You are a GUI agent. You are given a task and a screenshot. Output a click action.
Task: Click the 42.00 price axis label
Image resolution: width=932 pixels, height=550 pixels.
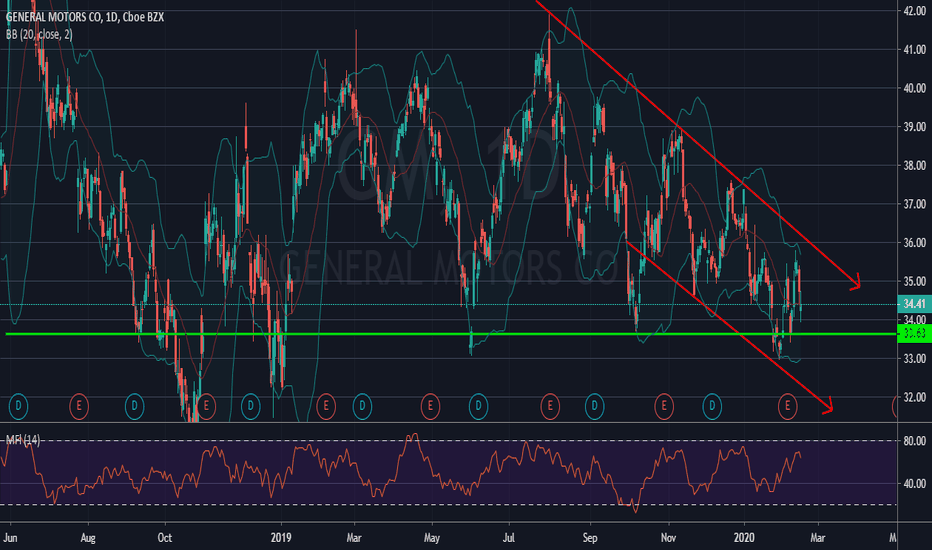pos(914,11)
